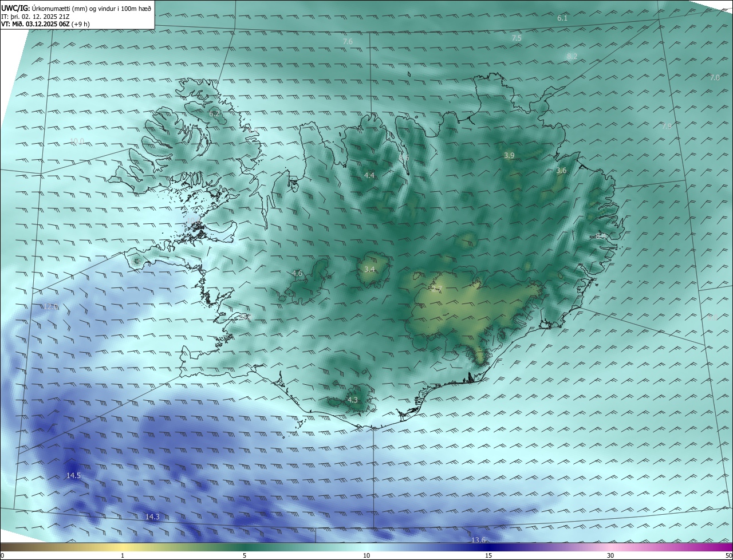Click the 4.4 value label
The height and width of the screenshot is (560, 733).
pos(369,175)
